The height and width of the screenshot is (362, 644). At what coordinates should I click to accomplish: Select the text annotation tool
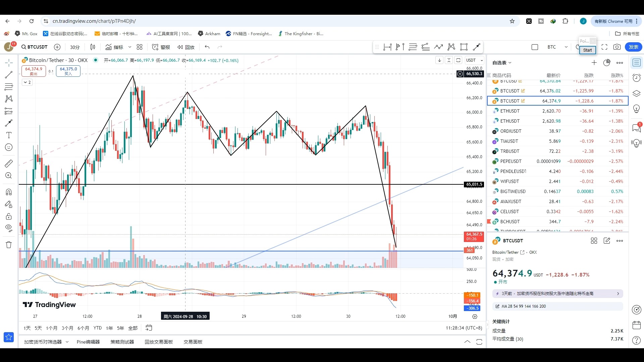tap(9, 135)
